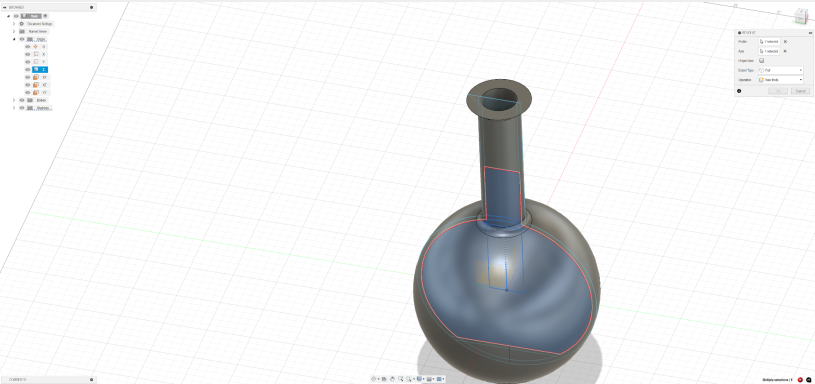Toggle visibility of the XY plane
Viewport: 815px width, 384px height.
(28, 77)
